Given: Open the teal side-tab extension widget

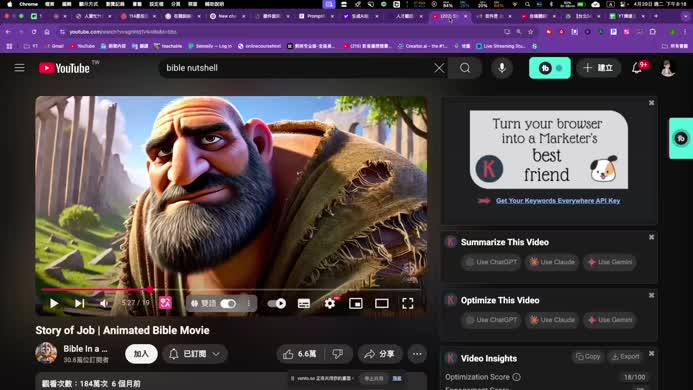Looking at the screenshot, I should point(681,138).
